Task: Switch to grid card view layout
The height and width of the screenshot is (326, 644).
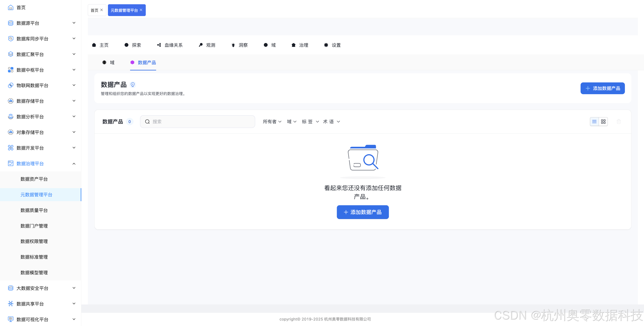Action: (603, 122)
